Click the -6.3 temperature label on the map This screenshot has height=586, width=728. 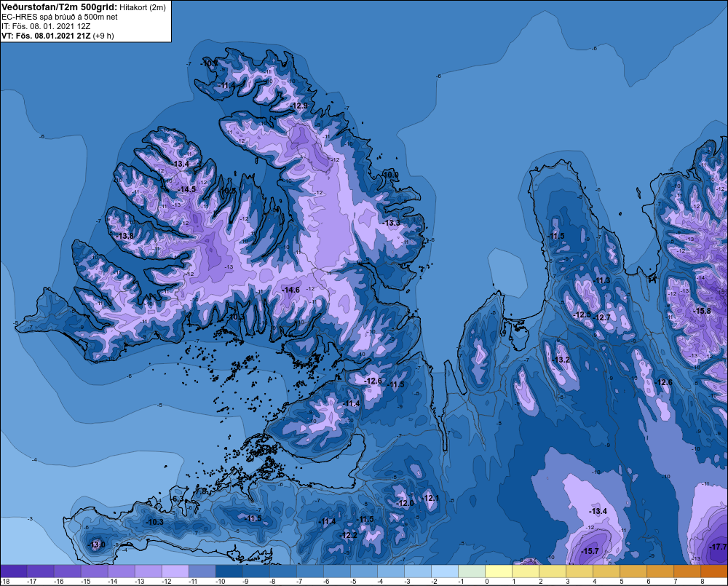tap(178, 499)
